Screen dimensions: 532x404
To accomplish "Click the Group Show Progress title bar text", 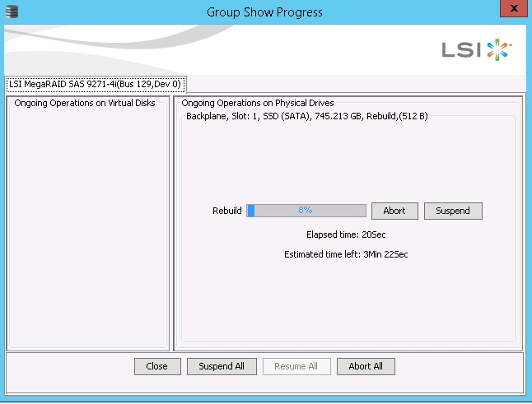I will tap(265, 12).
